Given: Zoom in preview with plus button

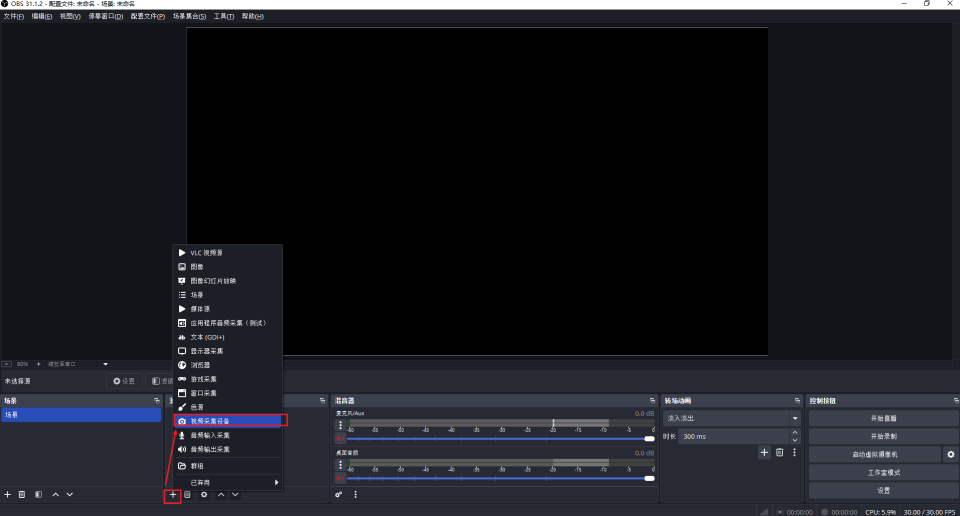Looking at the screenshot, I should [x=39, y=364].
